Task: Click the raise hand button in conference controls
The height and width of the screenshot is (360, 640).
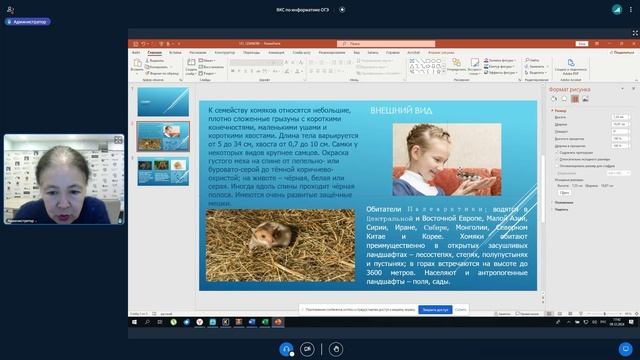Action: (336, 349)
